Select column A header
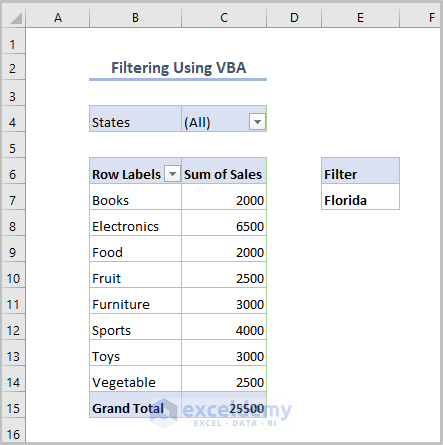This screenshot has width=443, height=445. 58,17
